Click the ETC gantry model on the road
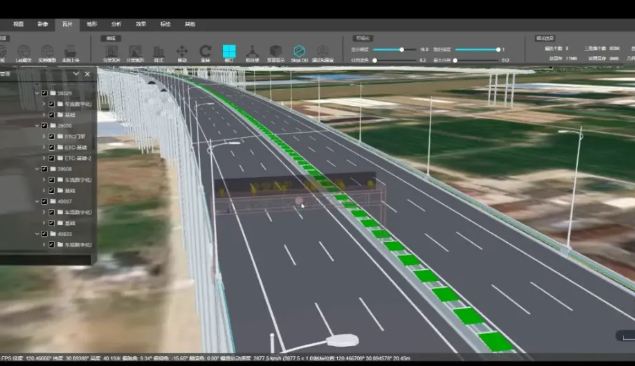Viewport: 635px width, 366px height. [299, 193]
